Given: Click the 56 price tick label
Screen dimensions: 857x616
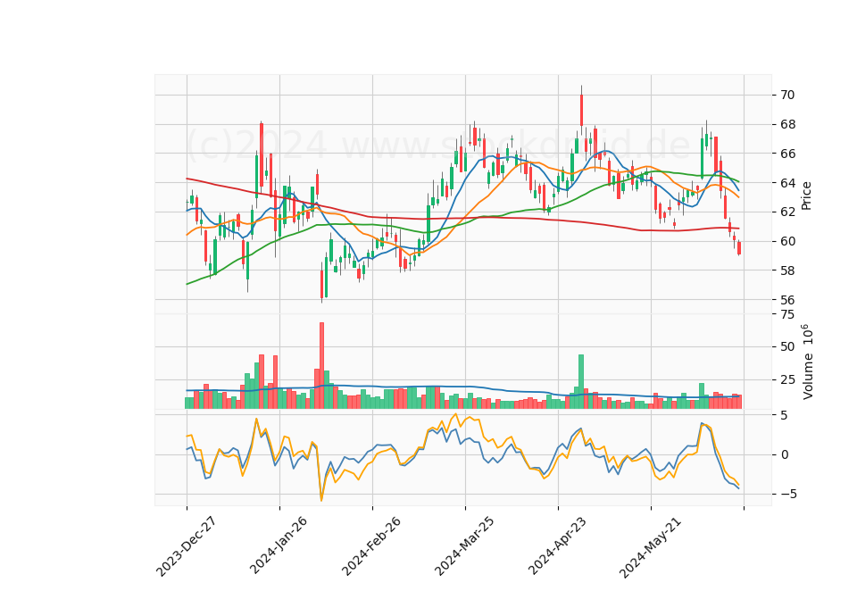Looking at the screenshot, I should point(787,300).
